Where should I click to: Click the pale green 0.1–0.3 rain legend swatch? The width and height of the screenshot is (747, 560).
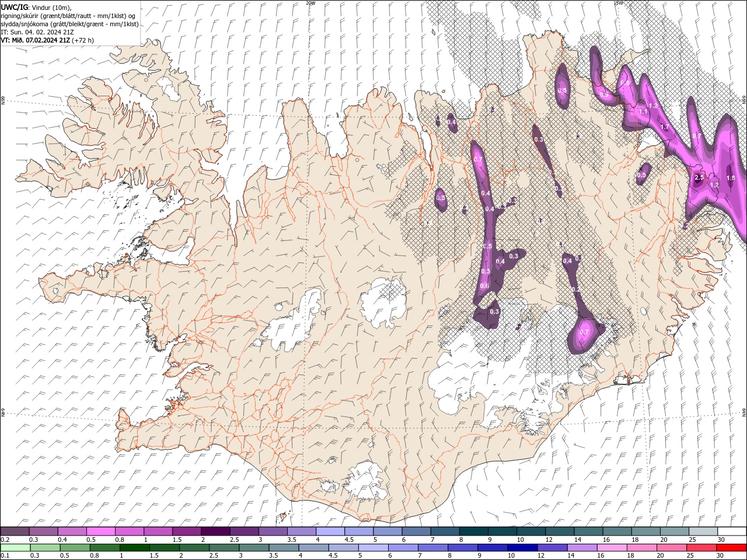[15, 548]
